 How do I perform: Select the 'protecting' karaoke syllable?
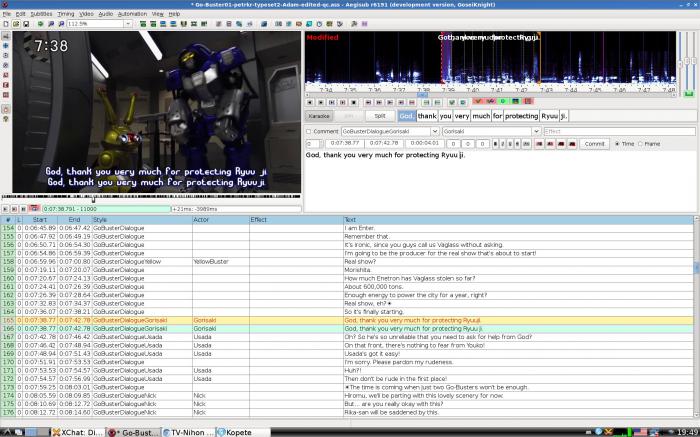[521, 116]
